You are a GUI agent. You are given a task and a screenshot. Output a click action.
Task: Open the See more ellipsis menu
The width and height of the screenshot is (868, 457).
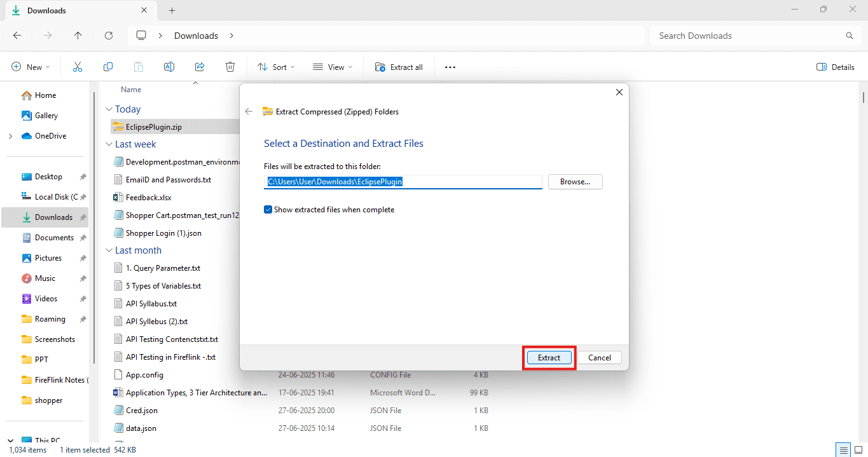pos(450,67)
